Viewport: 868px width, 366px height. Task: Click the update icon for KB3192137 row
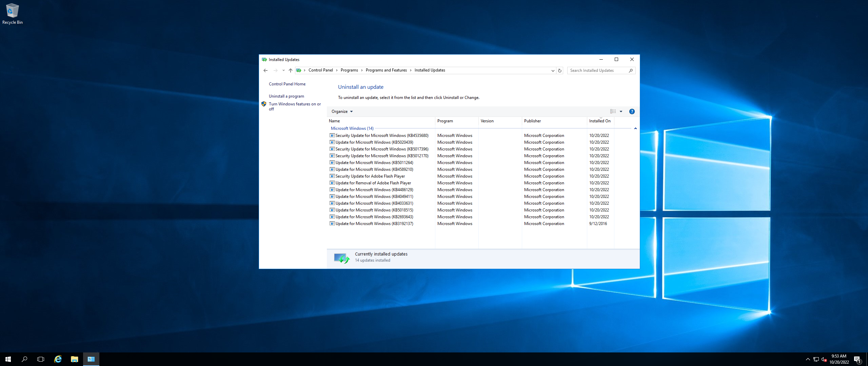pos(332,224)
